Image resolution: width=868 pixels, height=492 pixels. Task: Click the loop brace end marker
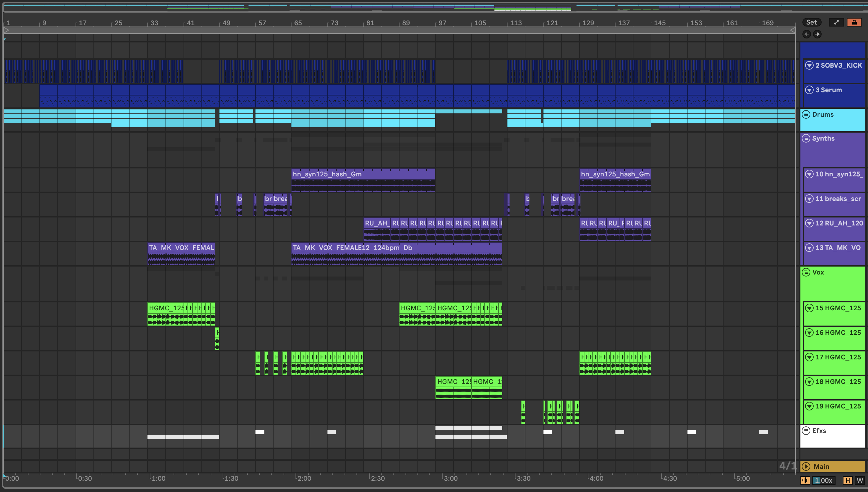(x=792, y=30)
